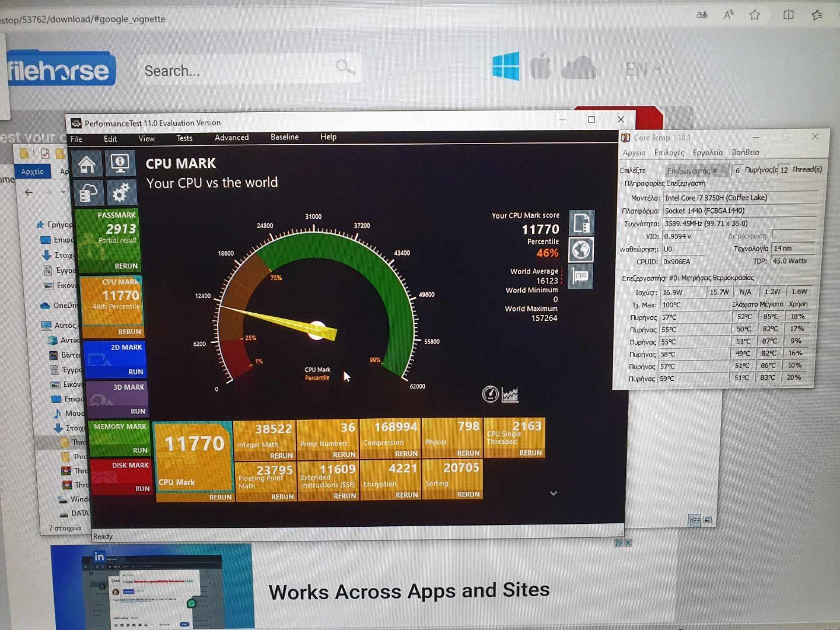Image resolution: width=840 pixels, height=630 pixels.
Task: Rerun the large CPU Mark tile
Action: click(x=220, y=498)
